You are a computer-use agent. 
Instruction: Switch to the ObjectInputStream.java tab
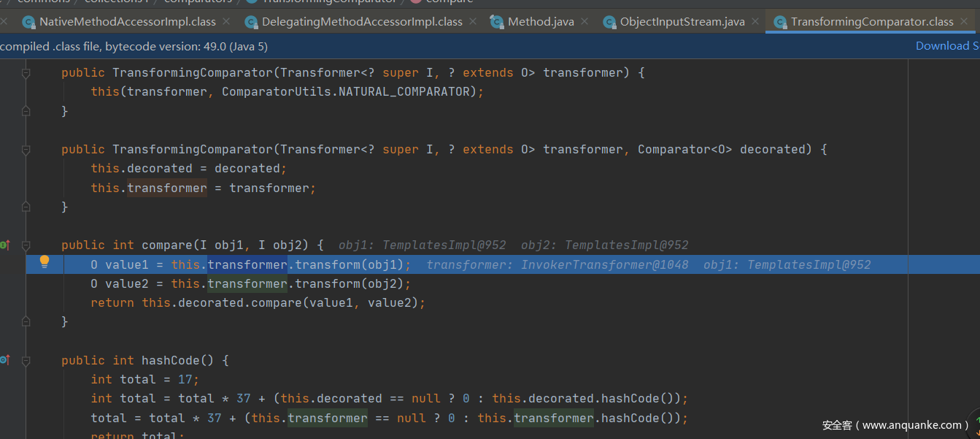682,22
